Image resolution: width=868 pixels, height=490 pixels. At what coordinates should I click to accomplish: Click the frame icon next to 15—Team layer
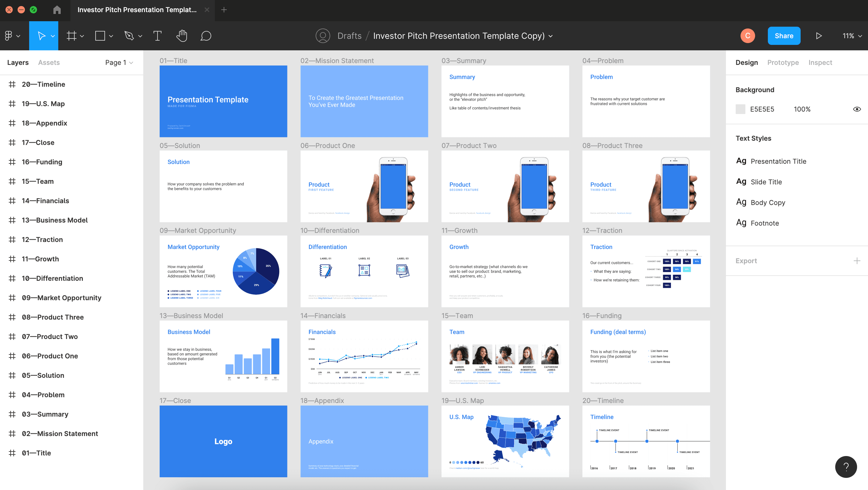pyautogui.click(x=12, y=181)
